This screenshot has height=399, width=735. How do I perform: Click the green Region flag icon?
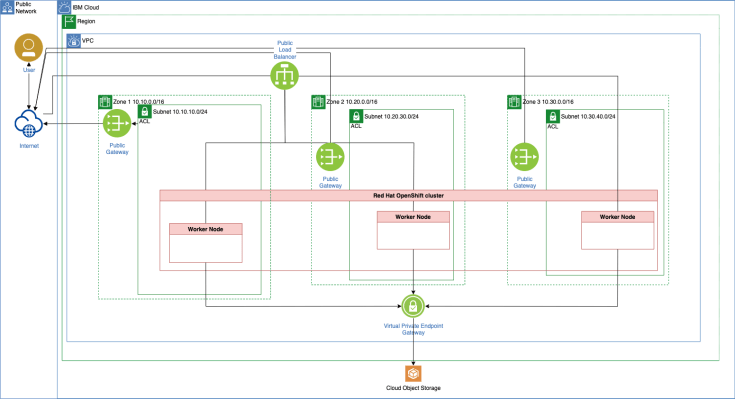tap(69, 22)
